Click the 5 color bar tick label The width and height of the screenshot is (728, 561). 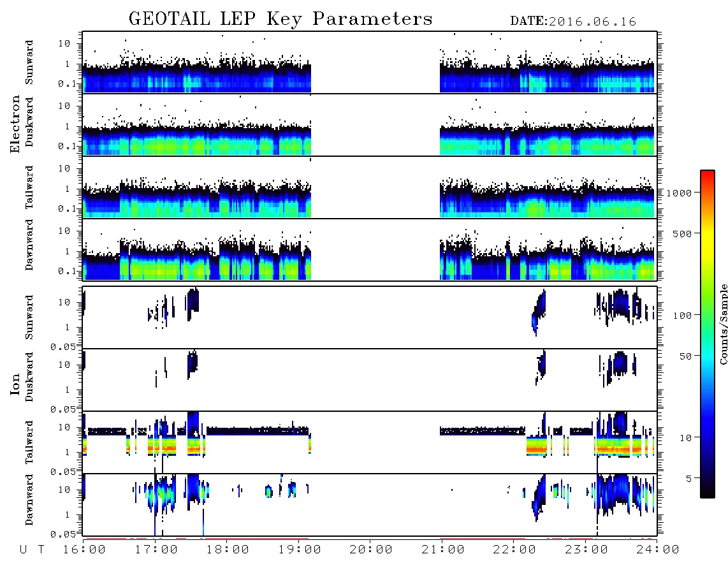[689, 479]
